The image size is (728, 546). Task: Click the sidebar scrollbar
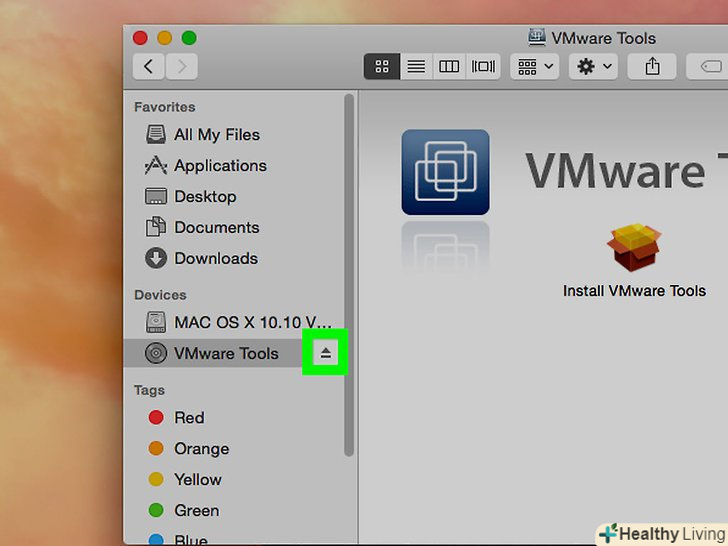(349, 275)
